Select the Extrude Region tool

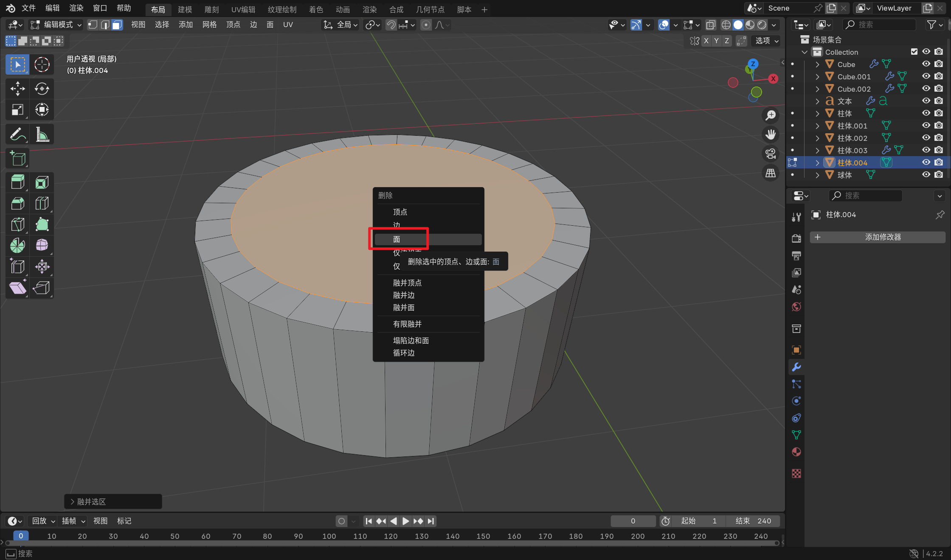tap(17, 182)
